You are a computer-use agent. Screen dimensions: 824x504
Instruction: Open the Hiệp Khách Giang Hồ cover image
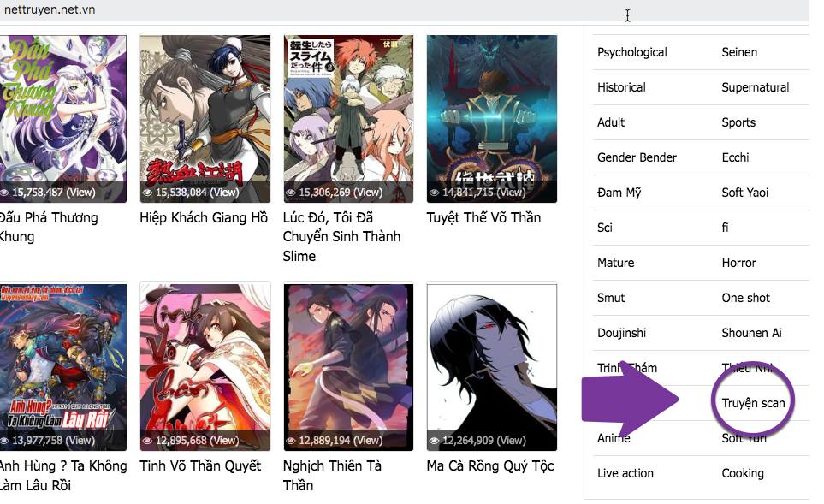point(205,118)
